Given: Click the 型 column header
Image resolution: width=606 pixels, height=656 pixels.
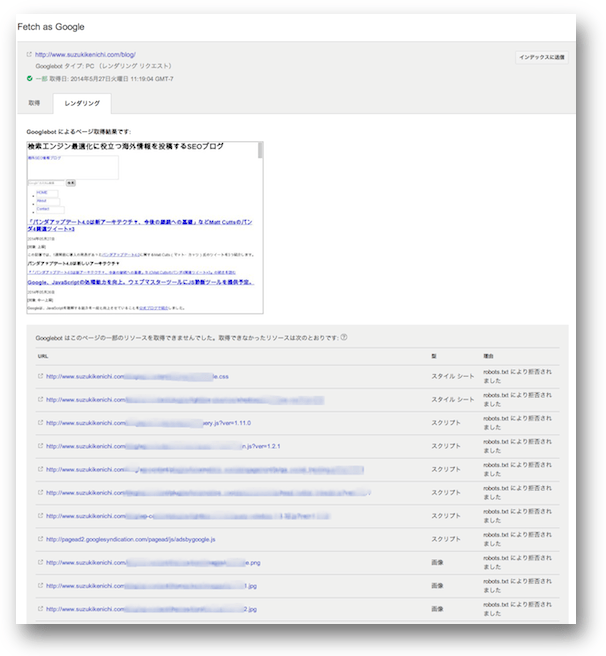Looking at the screenshot, I should point(434,356).
